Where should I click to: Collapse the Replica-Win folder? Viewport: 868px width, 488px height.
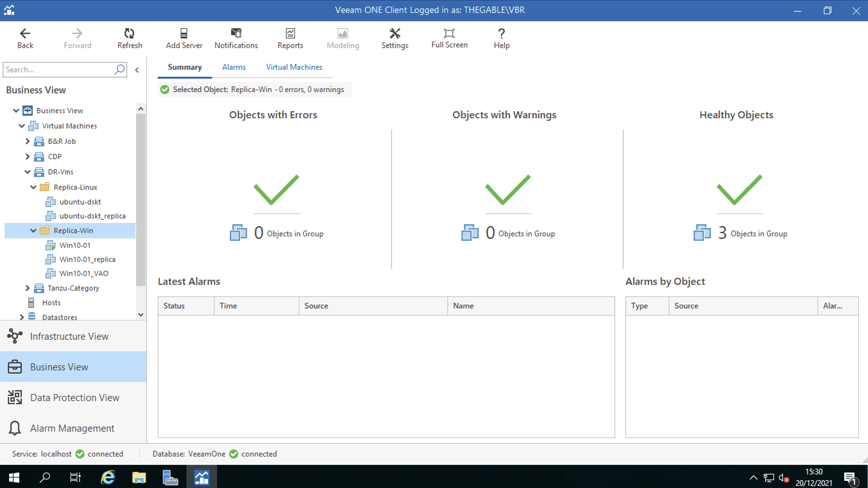[x=34, y=230]
